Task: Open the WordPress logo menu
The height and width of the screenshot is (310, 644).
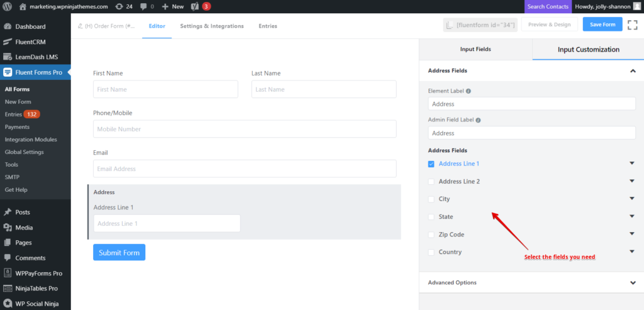Action: (6, 6)
